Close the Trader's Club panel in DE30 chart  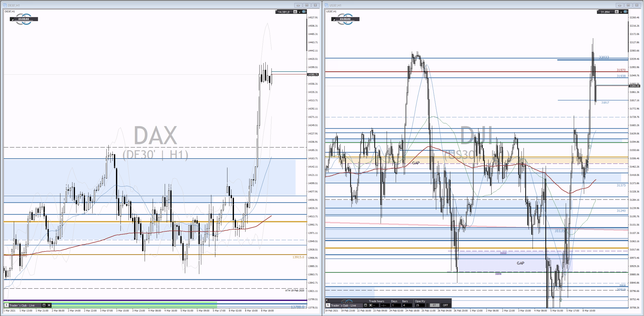[49, 305]
